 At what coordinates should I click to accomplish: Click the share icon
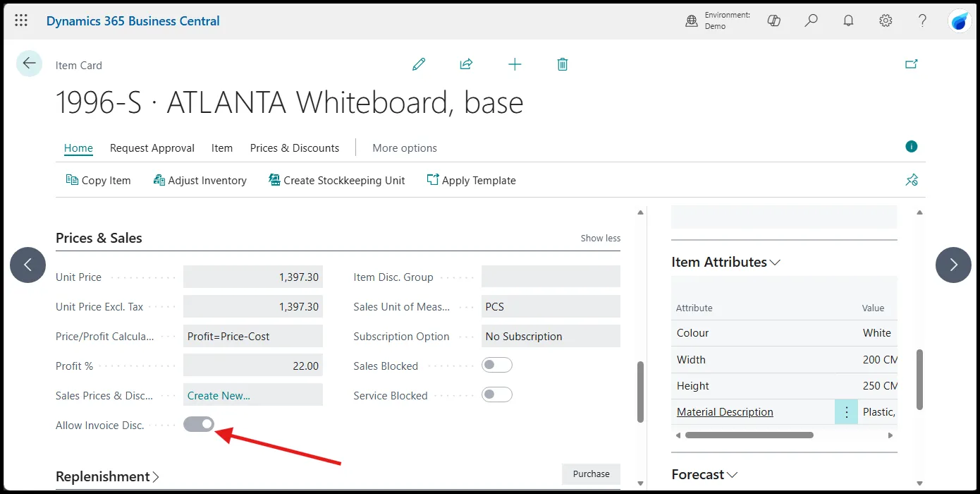coord(466,64)
